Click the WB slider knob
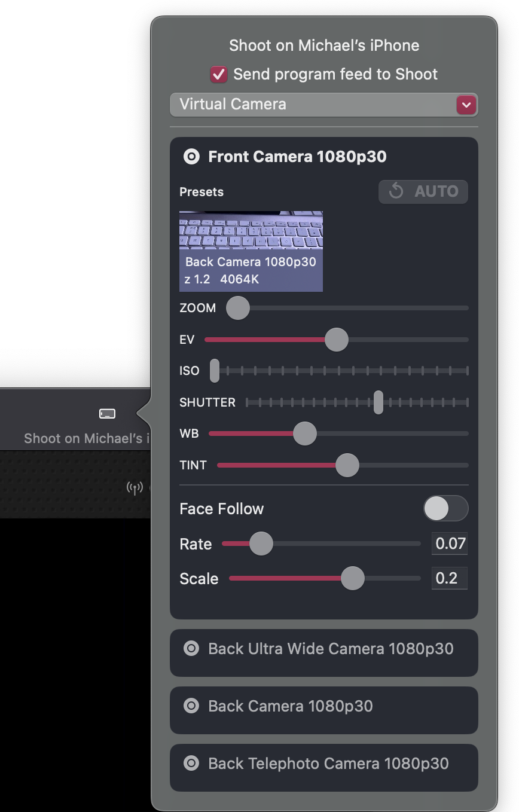 pos(305,434)
